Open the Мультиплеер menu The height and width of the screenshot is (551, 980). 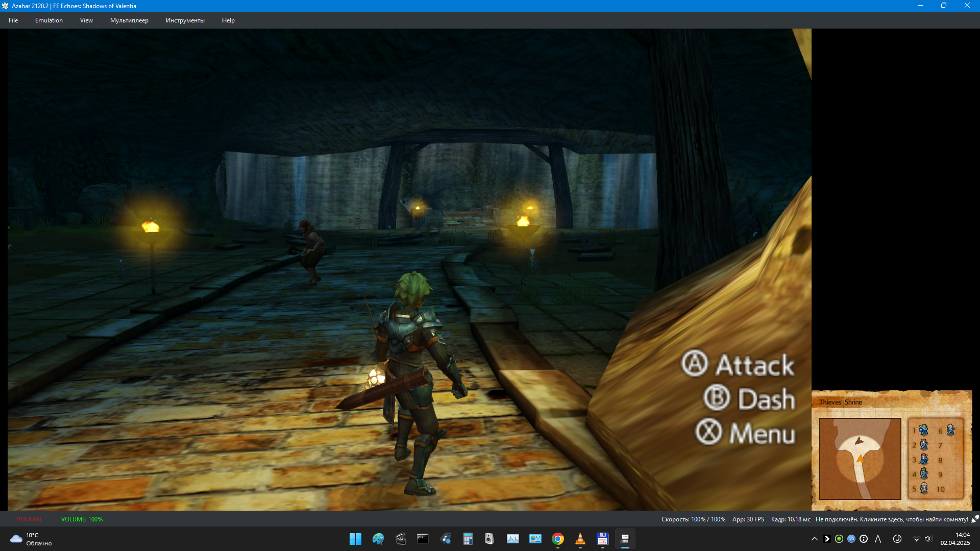click(x=129, y=20)
